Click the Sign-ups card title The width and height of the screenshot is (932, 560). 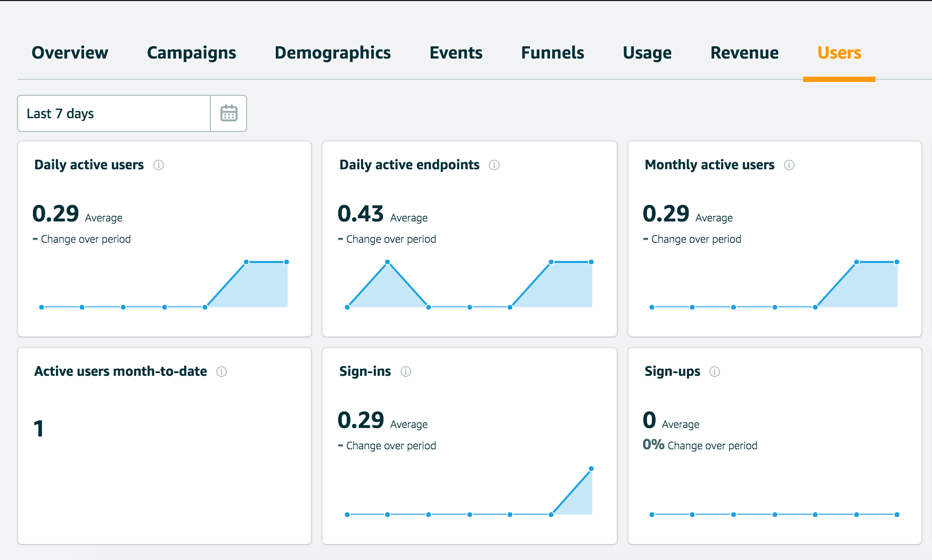(673, 372)
